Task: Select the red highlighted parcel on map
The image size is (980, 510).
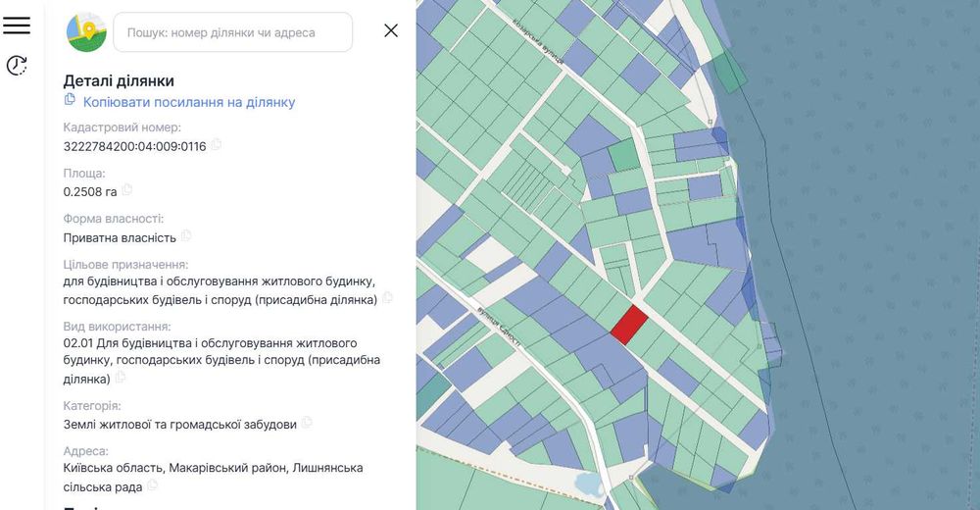Action: 628,325
